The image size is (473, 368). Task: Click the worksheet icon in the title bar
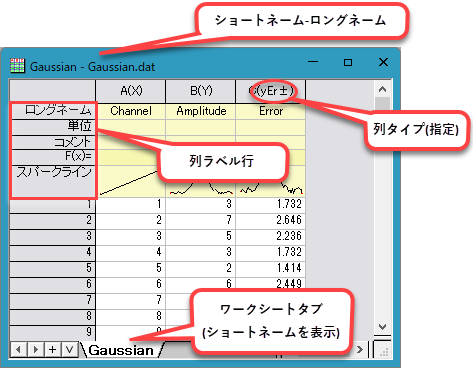[17, 66]
